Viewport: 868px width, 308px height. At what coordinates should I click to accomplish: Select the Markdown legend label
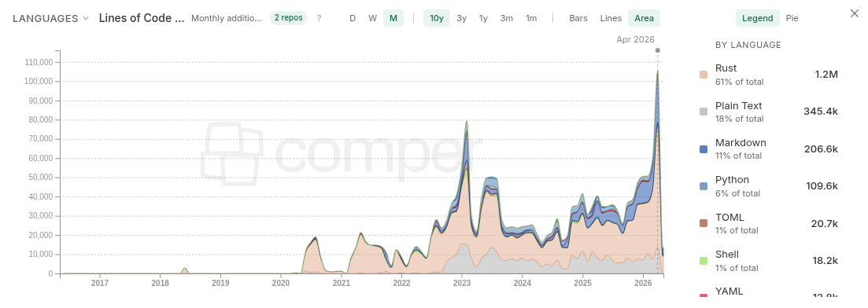coord(741,143)
